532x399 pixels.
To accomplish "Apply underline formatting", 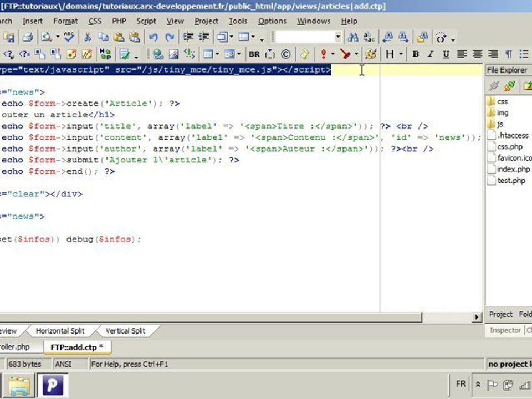I will (x=446, y=54).
